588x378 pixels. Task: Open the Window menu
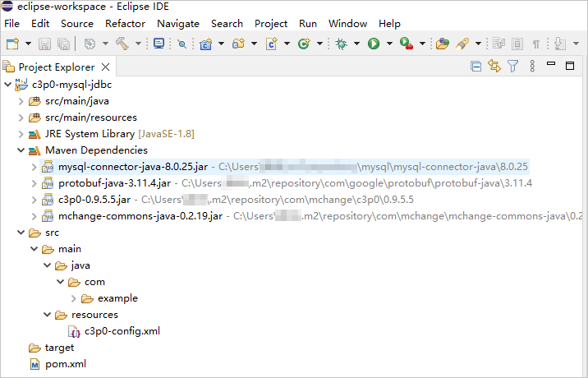tap(347, 24)
